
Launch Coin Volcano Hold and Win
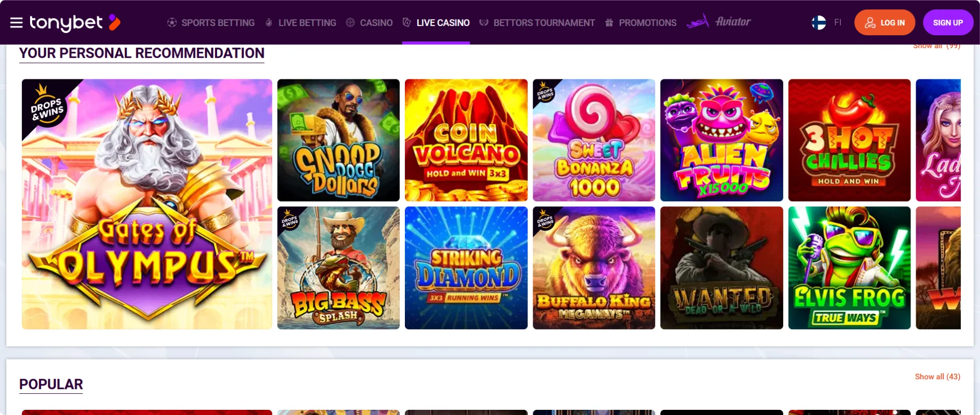[466, 140]
